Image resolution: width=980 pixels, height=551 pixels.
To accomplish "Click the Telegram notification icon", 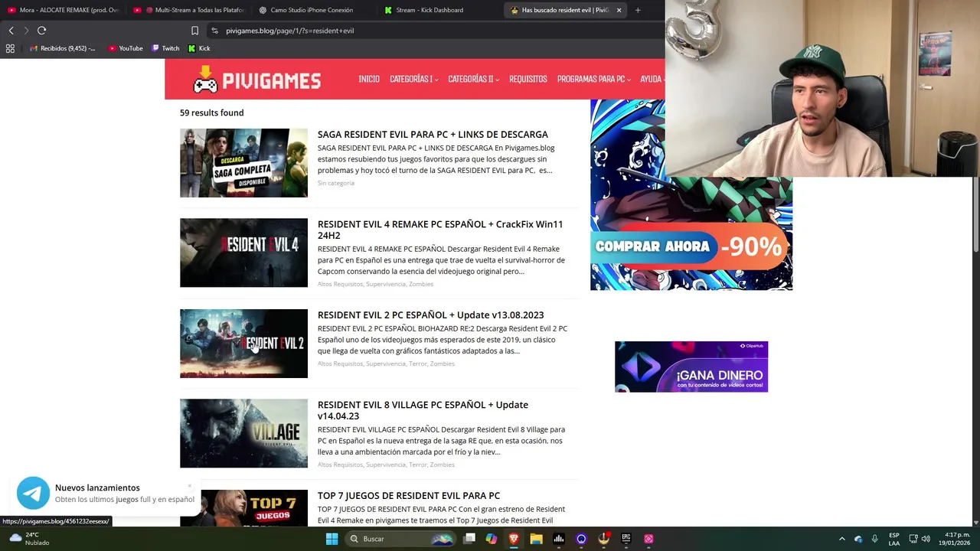I will pos(33,493).
